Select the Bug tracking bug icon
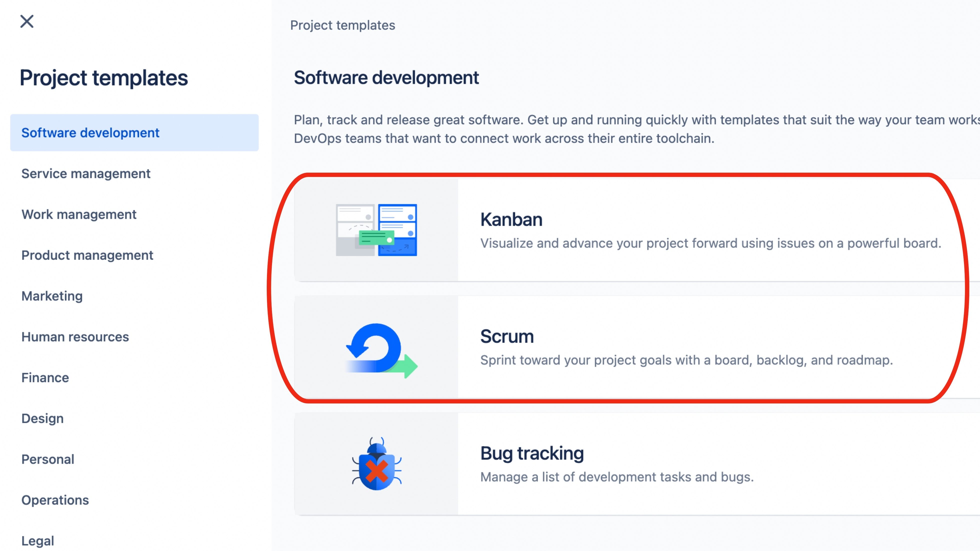 377,466
